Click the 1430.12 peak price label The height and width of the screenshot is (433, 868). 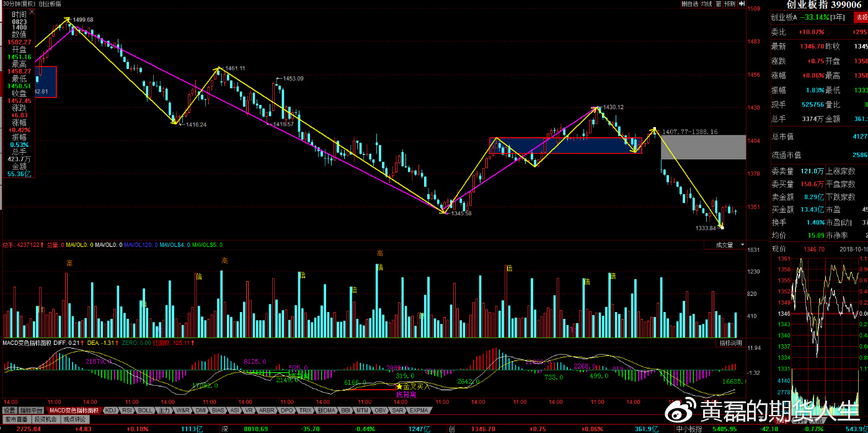613,107
